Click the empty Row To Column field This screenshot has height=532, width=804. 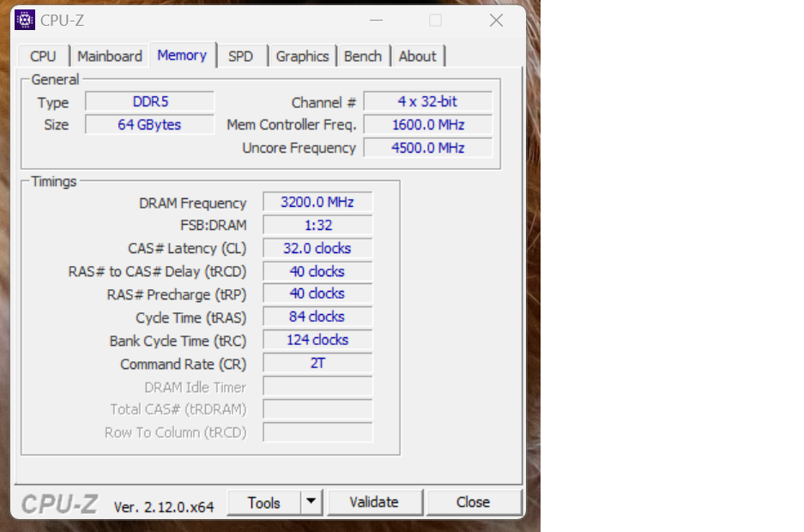317,432
